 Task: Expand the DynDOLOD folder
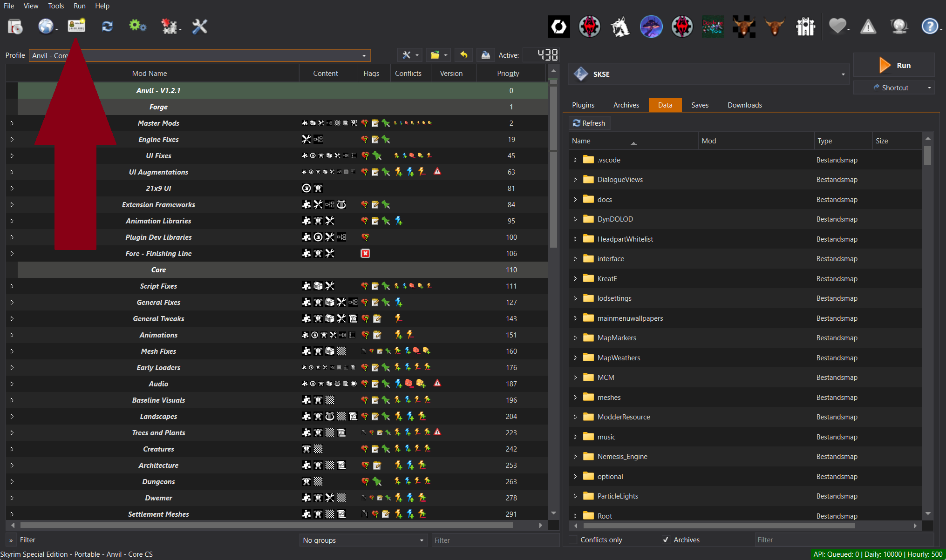[575, 219]
